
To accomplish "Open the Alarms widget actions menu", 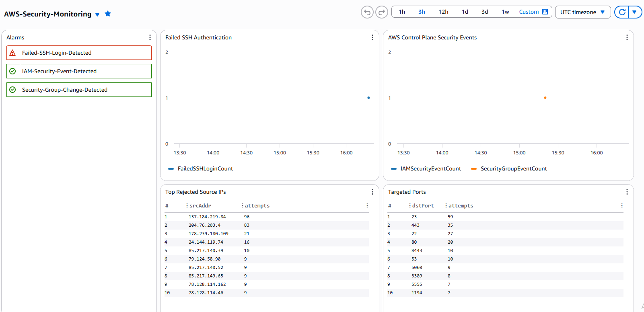I will click(150, 37).
